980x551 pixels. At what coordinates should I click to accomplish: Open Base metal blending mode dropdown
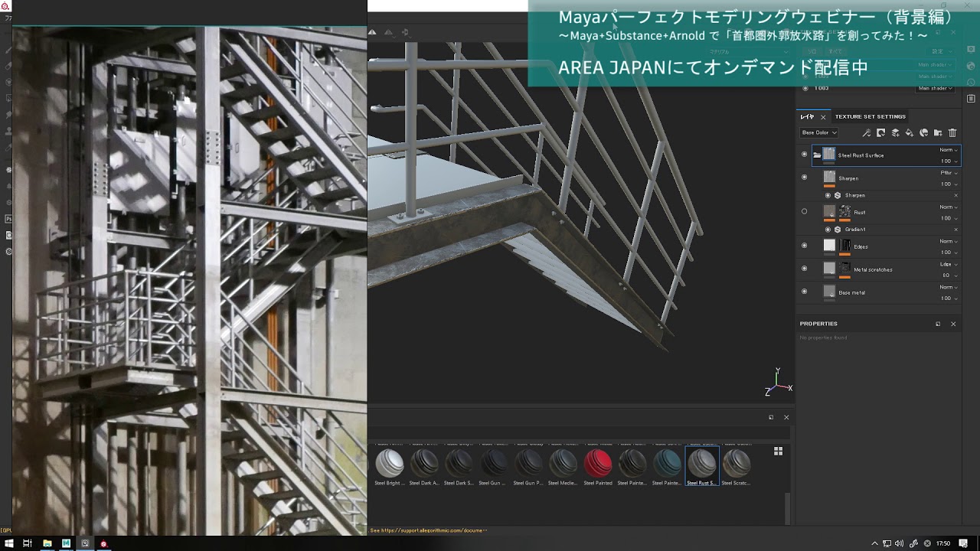pyautogui.click(x=949, y=288)
